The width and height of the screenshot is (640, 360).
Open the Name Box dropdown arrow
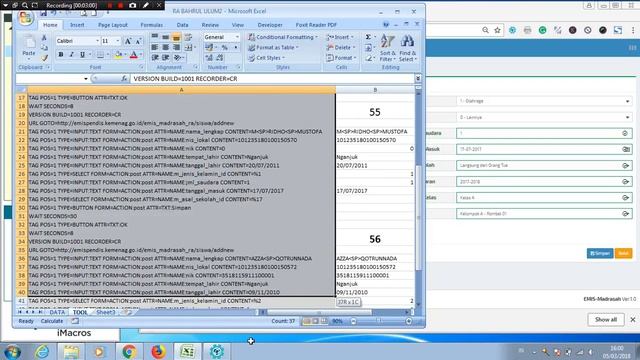tap(86, 78)
